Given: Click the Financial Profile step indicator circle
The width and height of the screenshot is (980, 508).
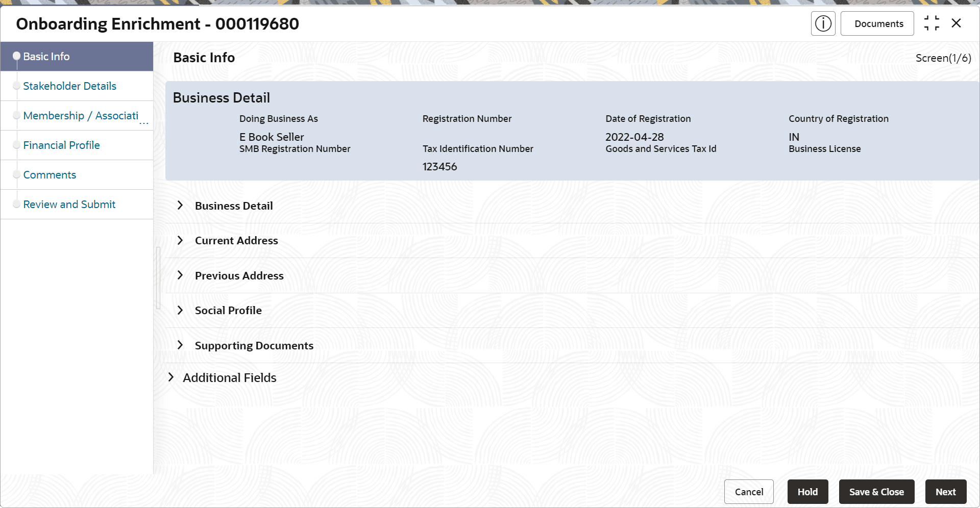Looking at the screenshot, I should point(17,145).
